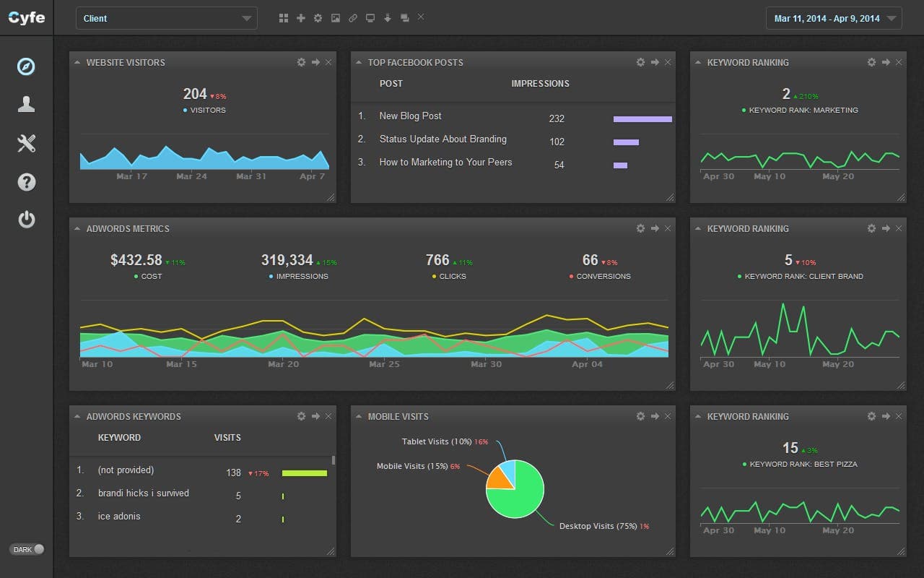Open help via the question mark icon

click(26, 182)
